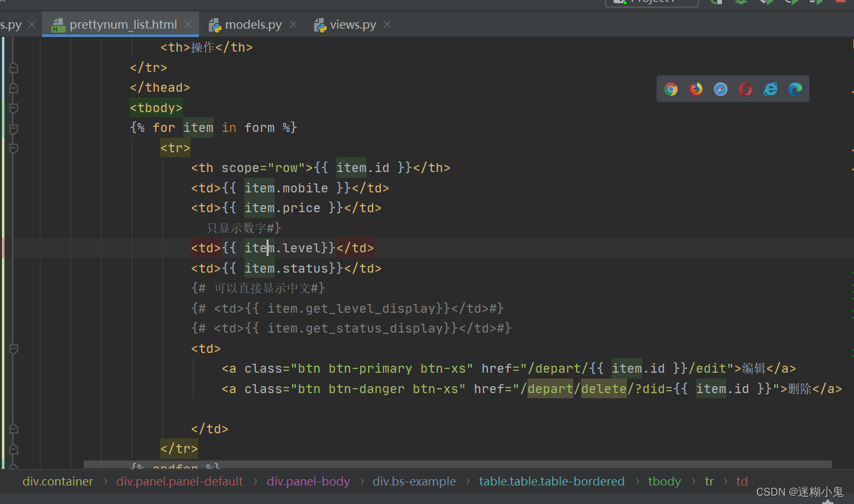854x504 pixels.
Task: Select div.panel-body breadcrumb
Action: pyautogui.click(x=309, y=482)
